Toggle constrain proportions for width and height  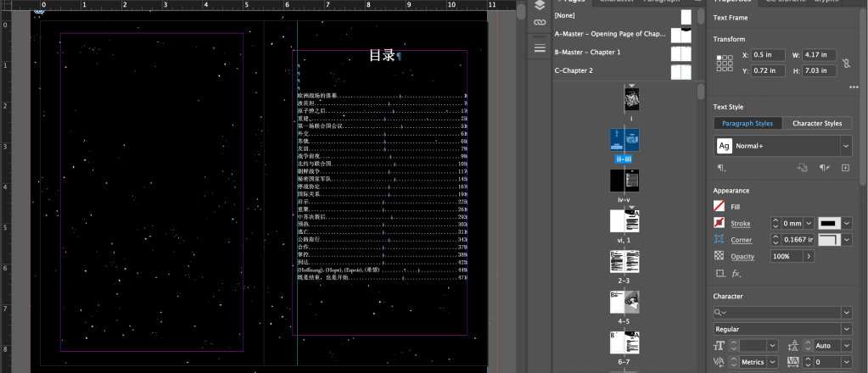click(x=845, y=63)
